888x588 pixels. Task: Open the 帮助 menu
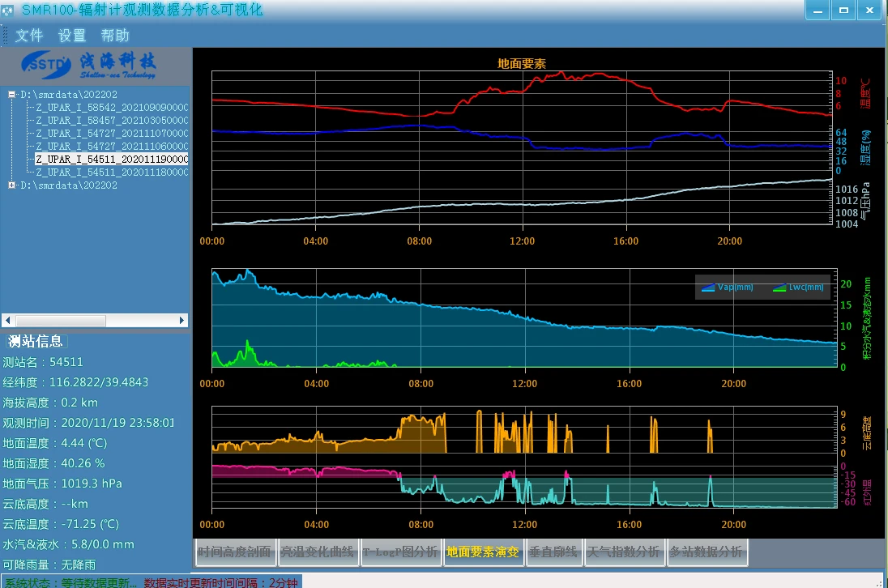coord(115,36)
